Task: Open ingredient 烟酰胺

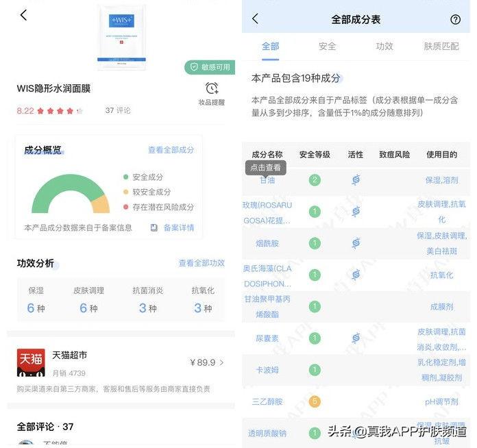Action: click(x=267, y=243)
